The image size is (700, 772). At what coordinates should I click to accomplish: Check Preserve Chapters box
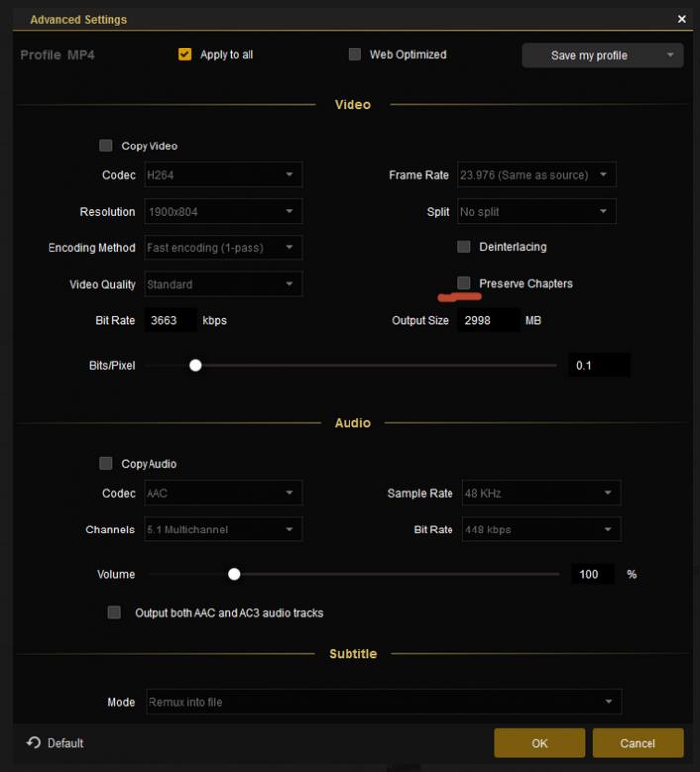coord(464,283)
